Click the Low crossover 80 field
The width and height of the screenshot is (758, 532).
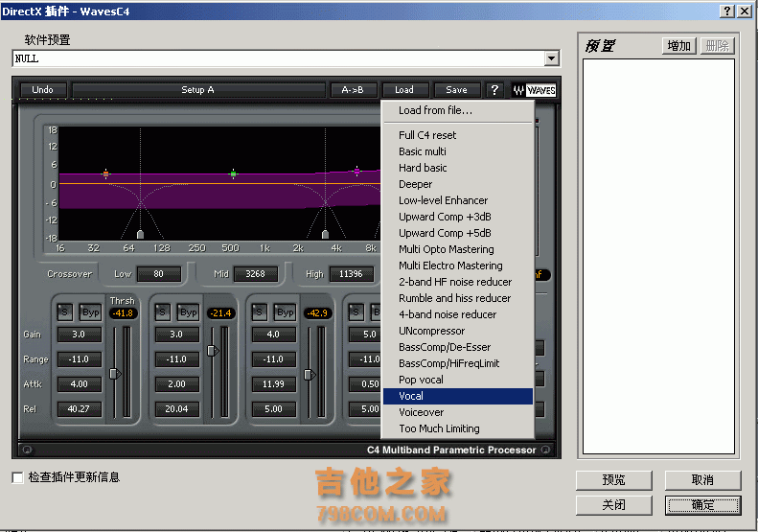tap(158, 274)
